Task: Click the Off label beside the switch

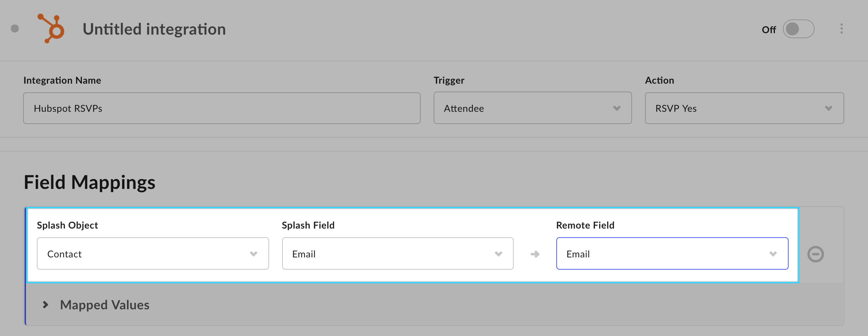Action: [x=768, y=30]
